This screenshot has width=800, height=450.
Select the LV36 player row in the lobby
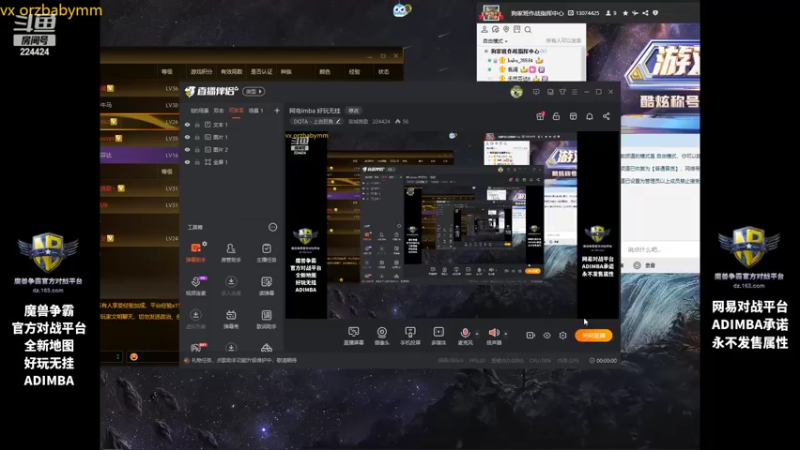pos(140,88)
